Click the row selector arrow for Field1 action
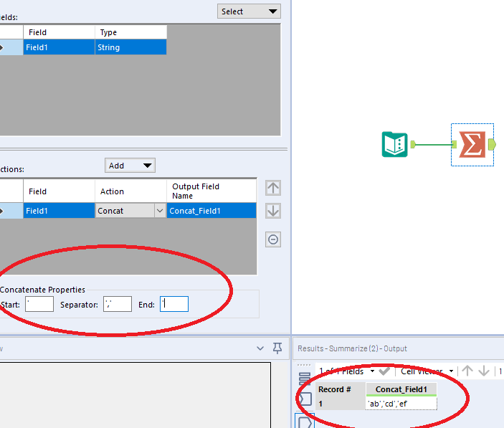504x428 pixels. point(11,211)
